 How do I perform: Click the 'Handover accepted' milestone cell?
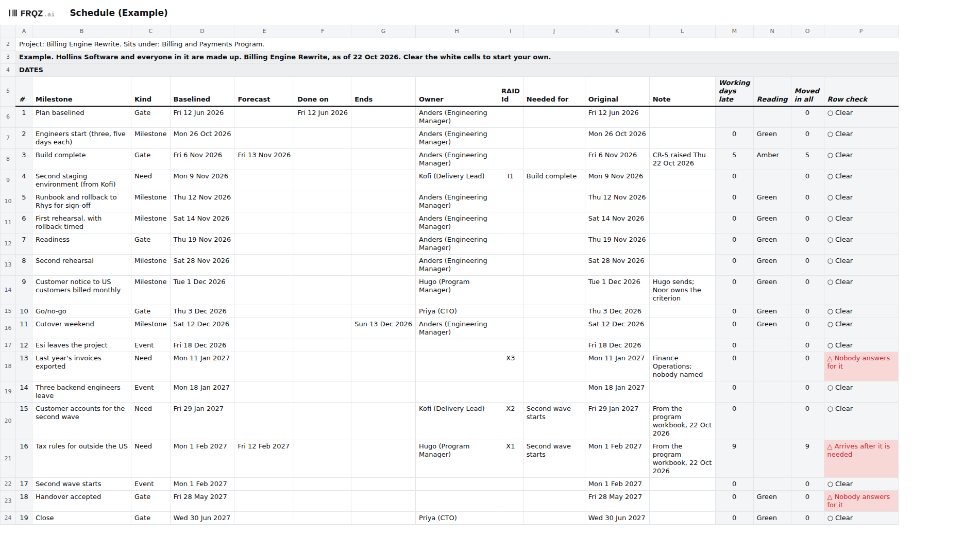click(81, 501)
